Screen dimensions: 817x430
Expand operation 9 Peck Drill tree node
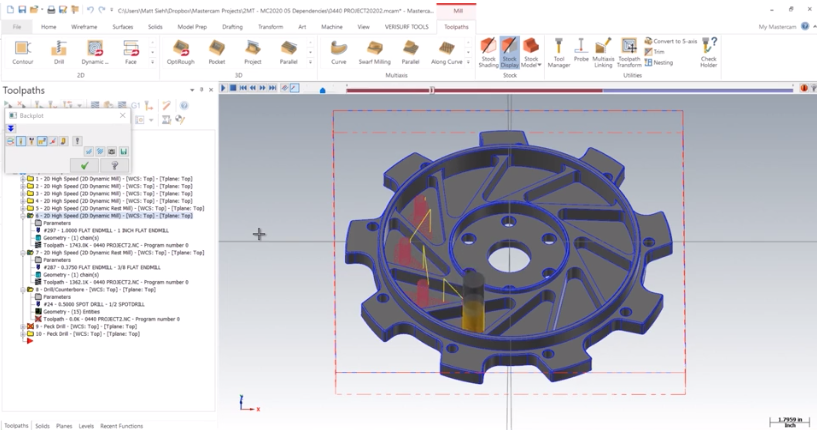click(23, 326)
